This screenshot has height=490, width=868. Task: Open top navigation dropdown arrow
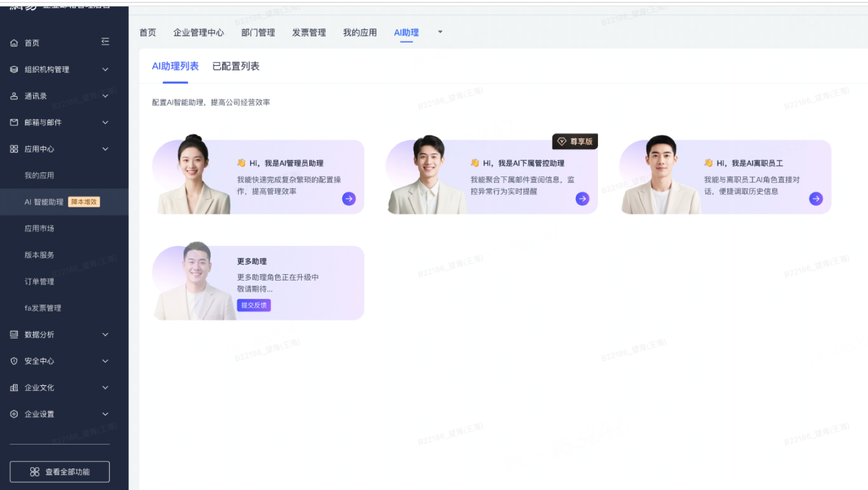440,32
